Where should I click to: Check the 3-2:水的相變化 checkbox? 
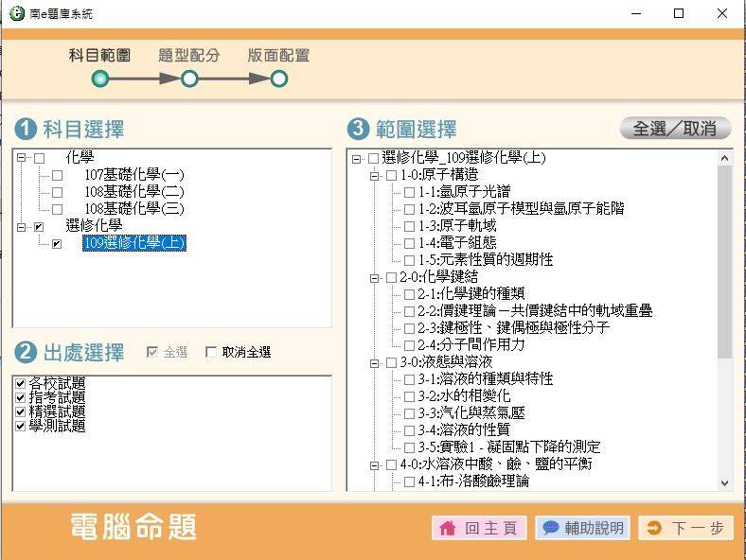409,396
